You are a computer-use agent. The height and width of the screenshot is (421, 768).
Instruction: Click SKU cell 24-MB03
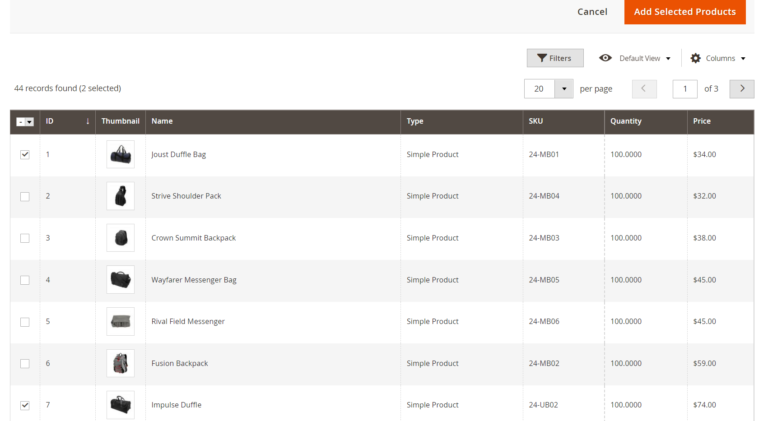(544, 238)
